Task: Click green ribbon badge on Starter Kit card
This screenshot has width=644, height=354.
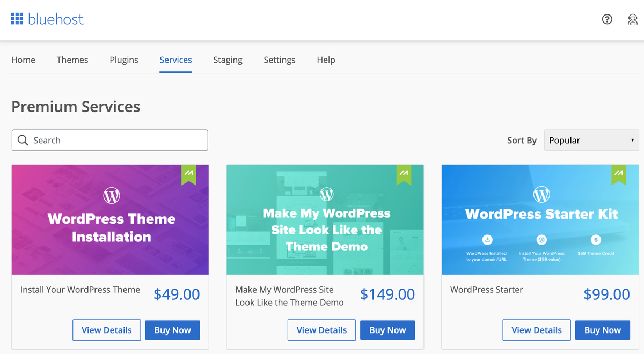Action: coord(619,175)
